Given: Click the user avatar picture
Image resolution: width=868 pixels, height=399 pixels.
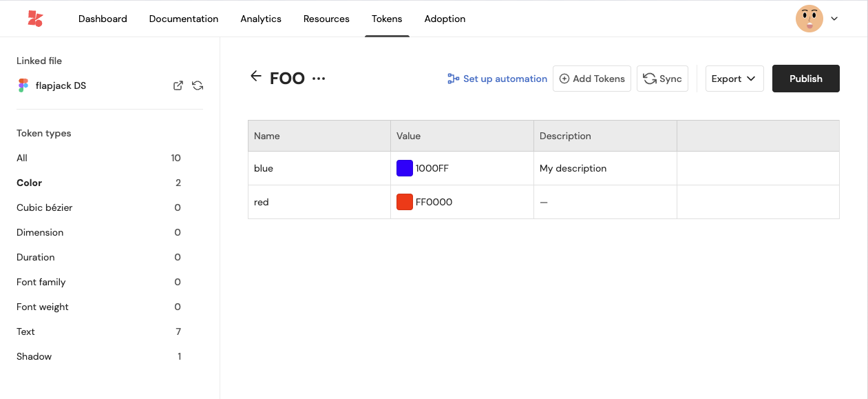Looking at the screenshot, I should (x=809, y=19).
